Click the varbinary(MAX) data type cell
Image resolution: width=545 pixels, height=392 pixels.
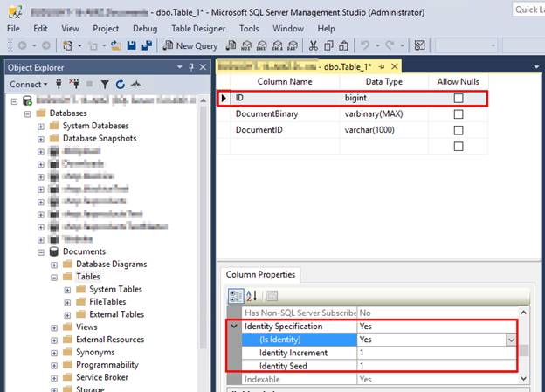(383, 114)
